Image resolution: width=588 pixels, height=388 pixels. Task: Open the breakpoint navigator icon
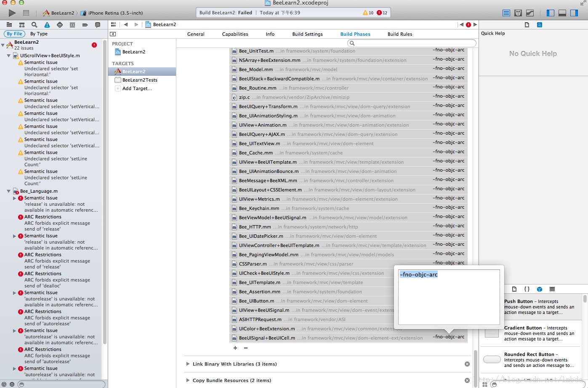pos(85,25)
